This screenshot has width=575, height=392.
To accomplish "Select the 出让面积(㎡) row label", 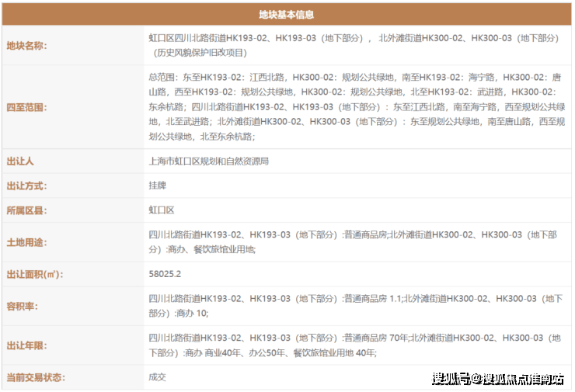I will [35, 274].
